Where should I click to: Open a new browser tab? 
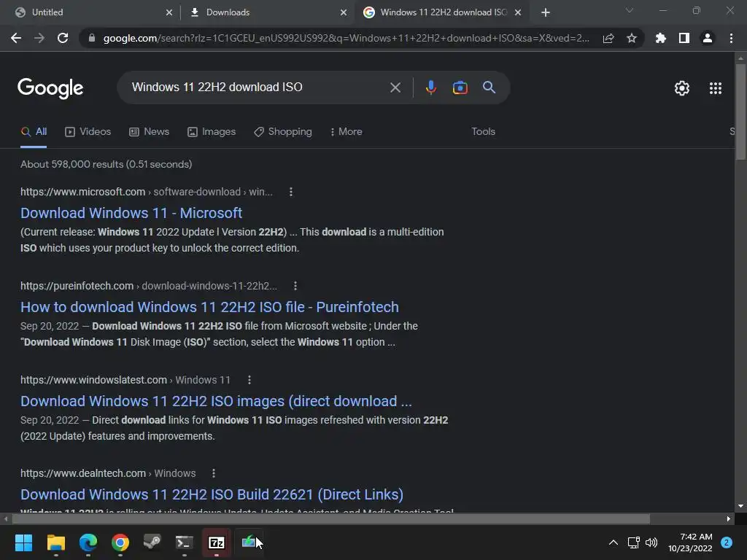546,12
